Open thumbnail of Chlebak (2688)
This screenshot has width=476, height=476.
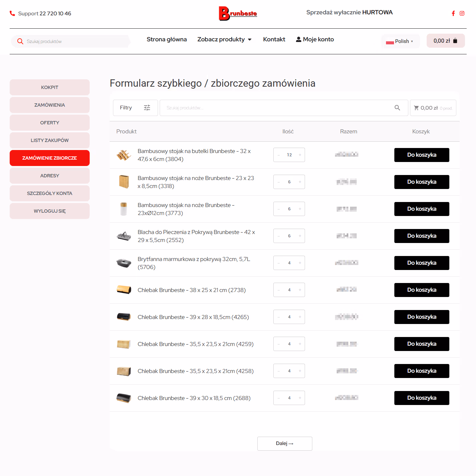[x=124, y=398]
